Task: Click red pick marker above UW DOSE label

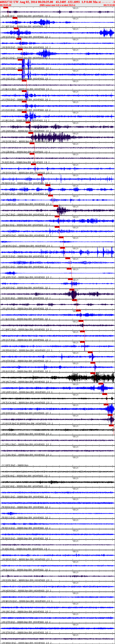Action: tap(31, 133)
